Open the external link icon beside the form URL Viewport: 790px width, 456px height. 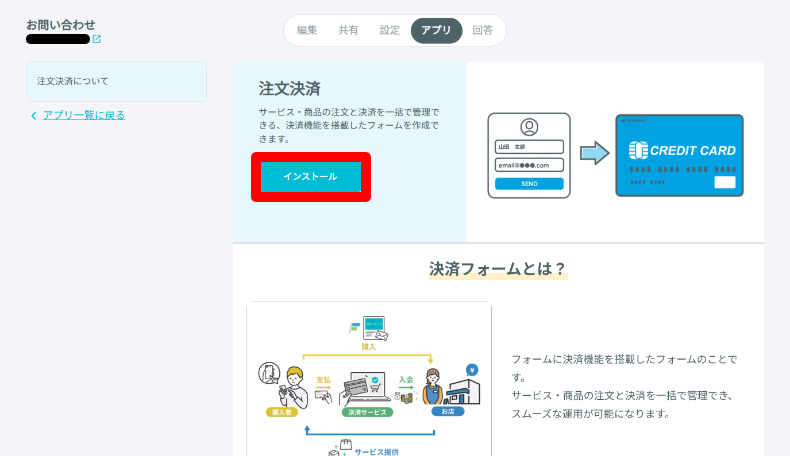click(96, 39)
